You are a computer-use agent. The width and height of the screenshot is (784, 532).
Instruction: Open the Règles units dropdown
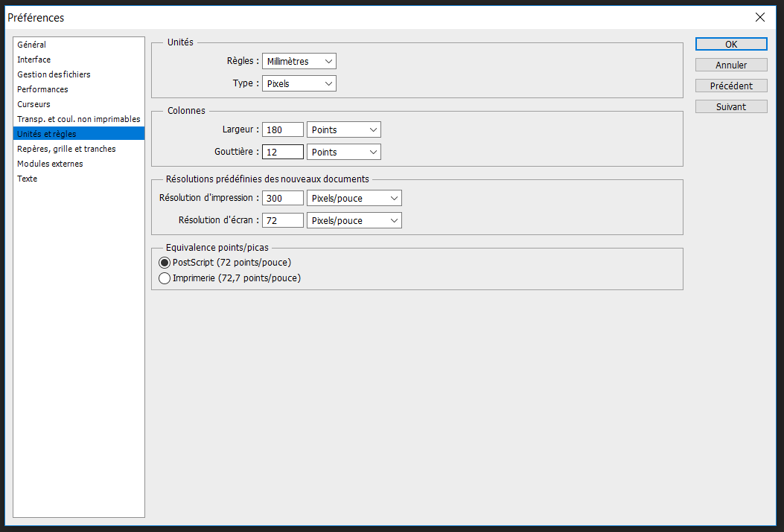pos(299,61)
